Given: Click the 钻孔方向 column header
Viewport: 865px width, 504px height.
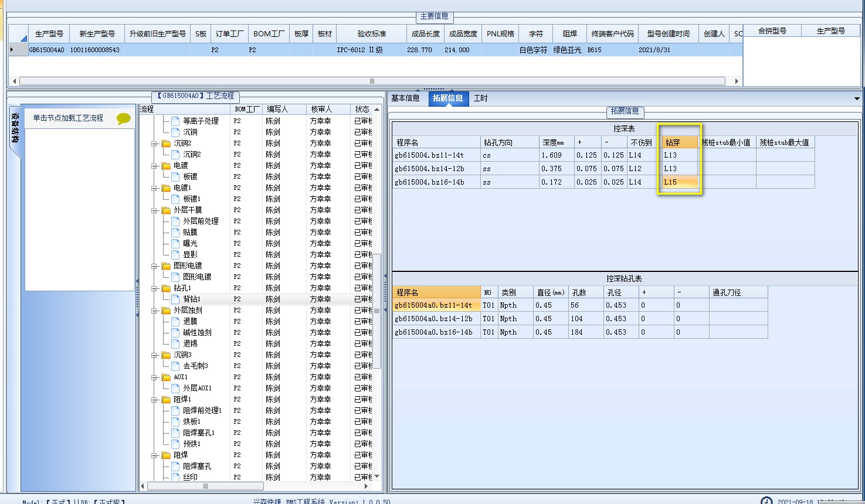Looking at the screenshot, I should tap(509, 142).
